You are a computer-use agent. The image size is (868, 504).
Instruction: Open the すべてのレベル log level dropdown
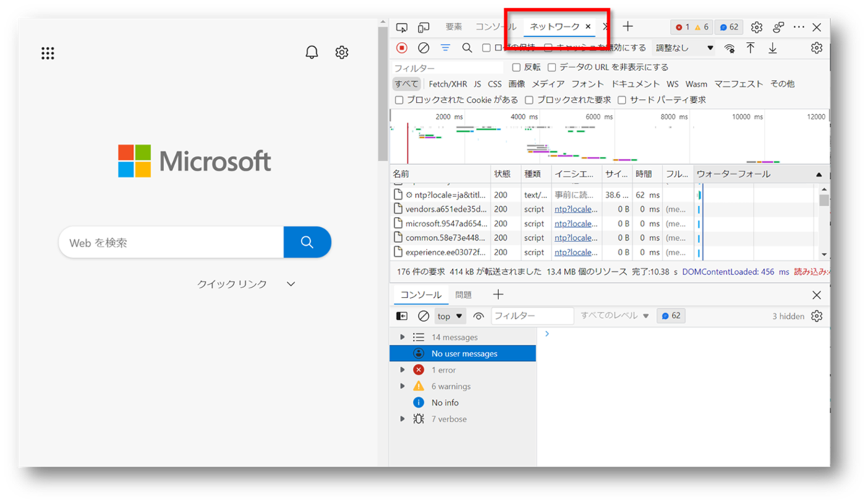614,316
